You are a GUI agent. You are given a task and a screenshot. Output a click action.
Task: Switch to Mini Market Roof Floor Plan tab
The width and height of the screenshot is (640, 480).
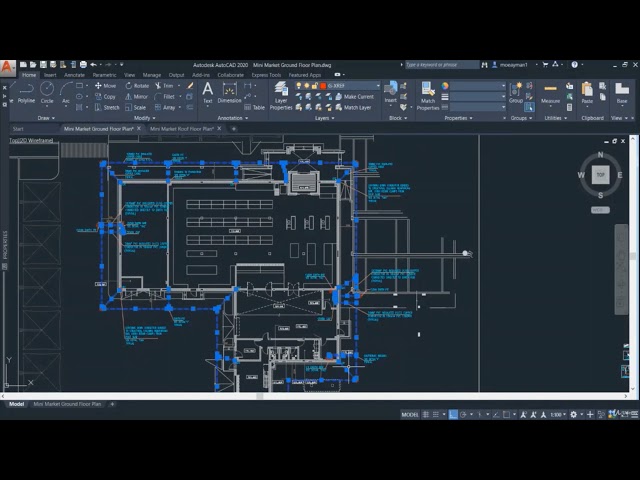point(183,129)
